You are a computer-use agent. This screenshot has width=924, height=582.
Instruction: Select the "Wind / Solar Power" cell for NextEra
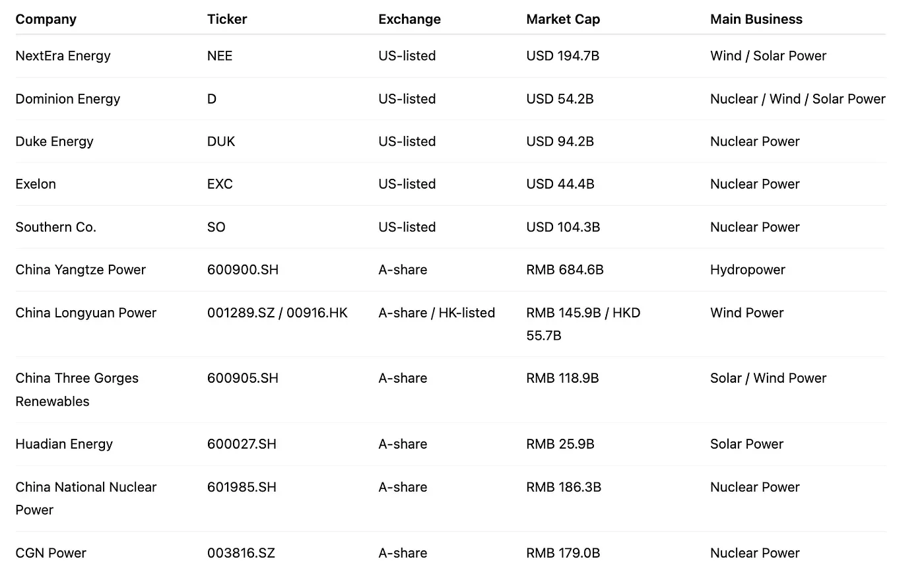[768, 56]
